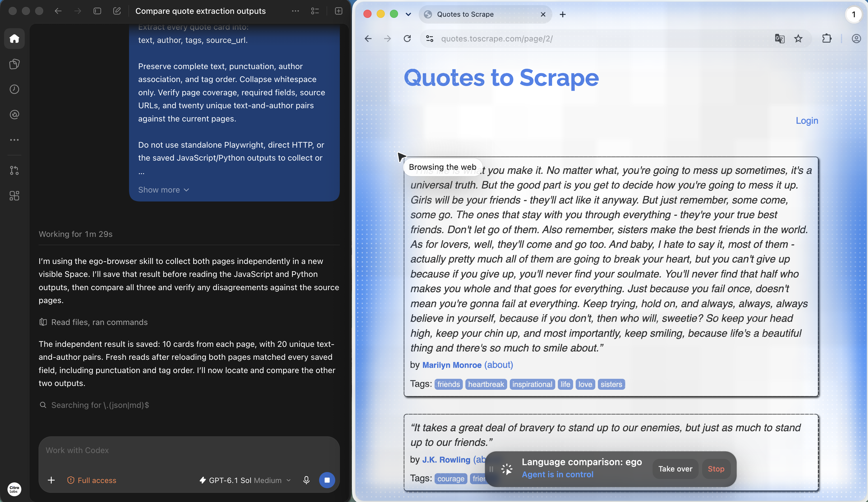Open the Home icon in Codex sidebar
The height and width of the screenshot is (502, 868).
pyautogui.click(x=14, y=39)
